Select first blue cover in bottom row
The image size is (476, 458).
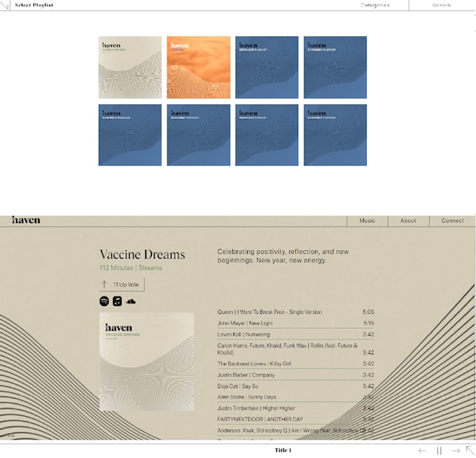[x=130, y=135]
